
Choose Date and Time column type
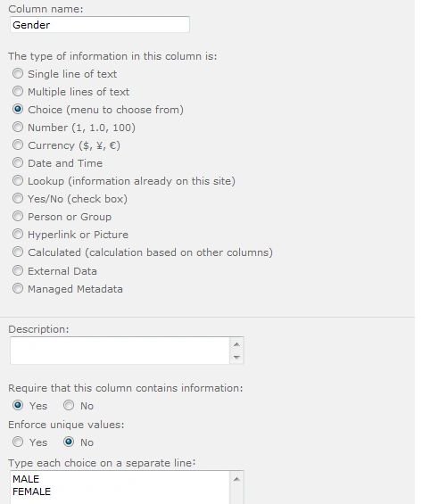pyautogui.click(x=18, y=162)
